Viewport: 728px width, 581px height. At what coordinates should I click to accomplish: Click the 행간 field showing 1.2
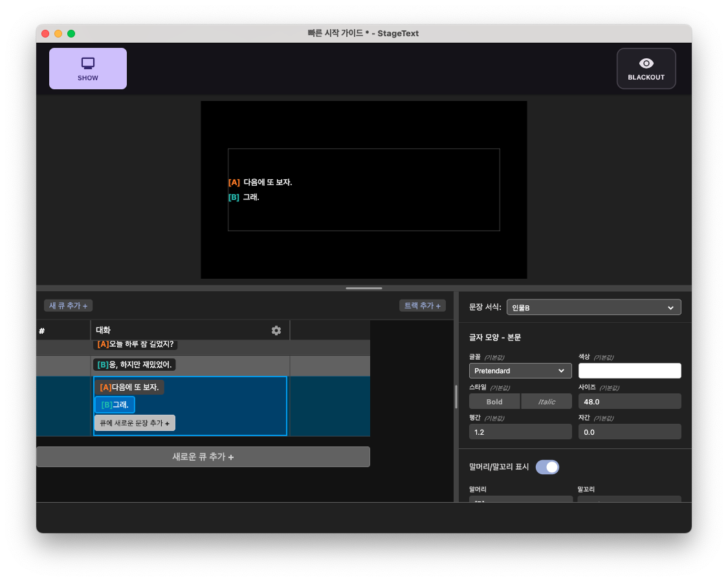click(520, 431)
